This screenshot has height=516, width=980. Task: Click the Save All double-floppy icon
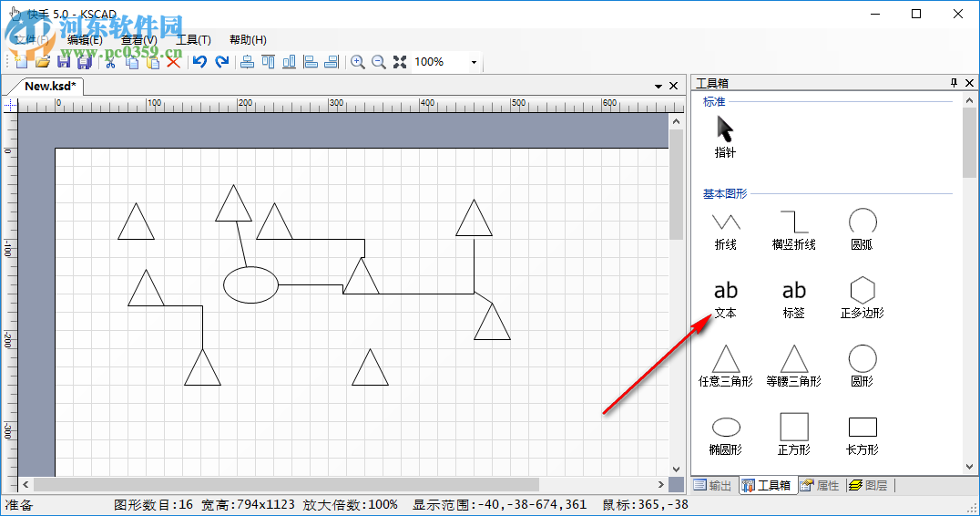[x=85, y=61]
